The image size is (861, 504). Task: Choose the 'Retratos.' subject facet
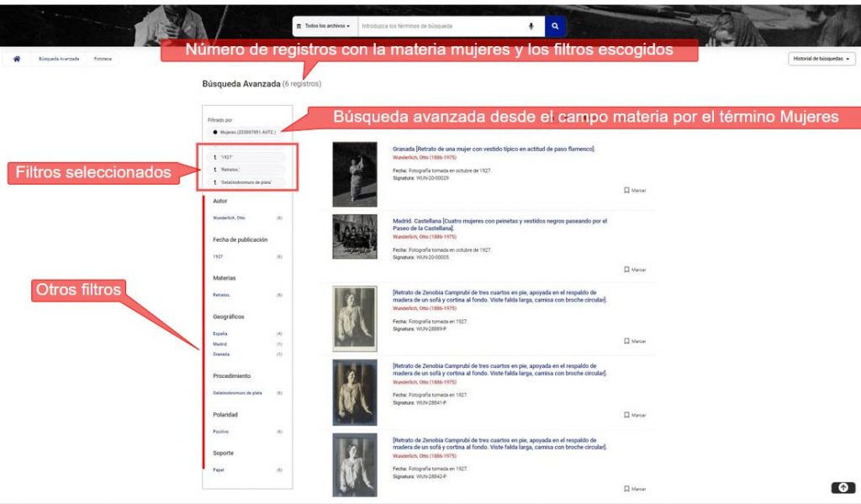tap(222, 295)
